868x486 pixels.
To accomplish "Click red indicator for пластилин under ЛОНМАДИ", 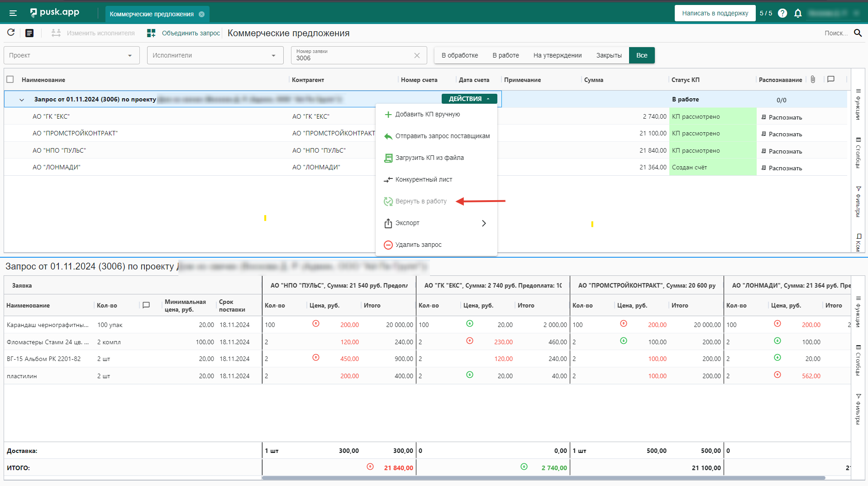I will coord(777,375).
